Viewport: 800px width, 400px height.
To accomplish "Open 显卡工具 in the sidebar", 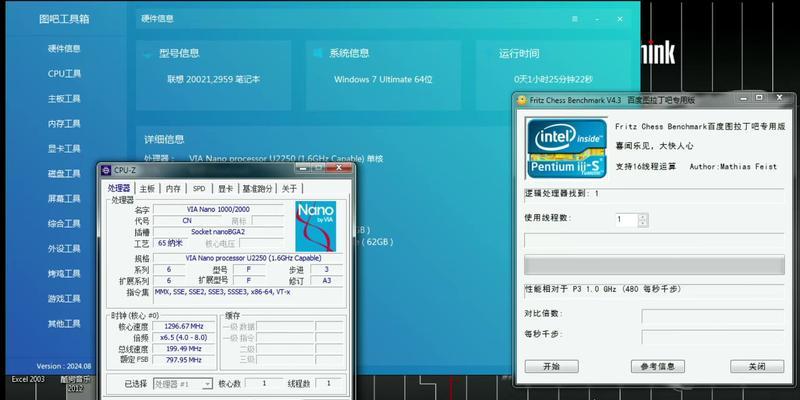I will (64, 148).
